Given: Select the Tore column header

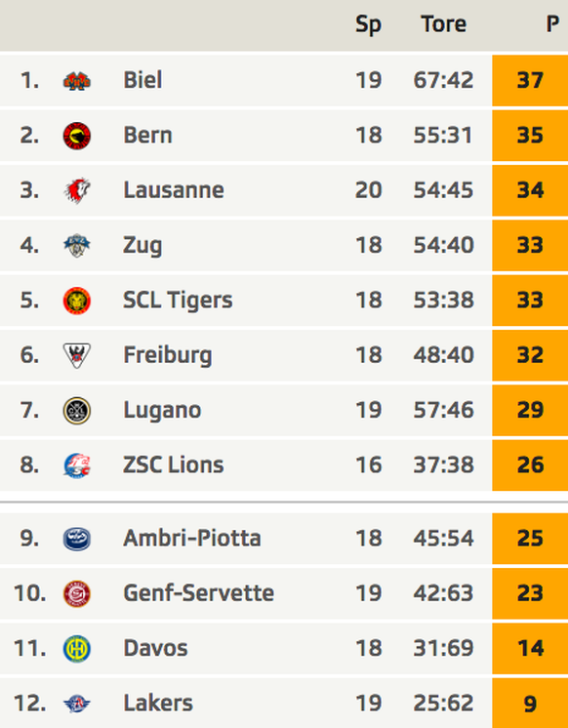Looking at the screenshot, I should [443, 24].
